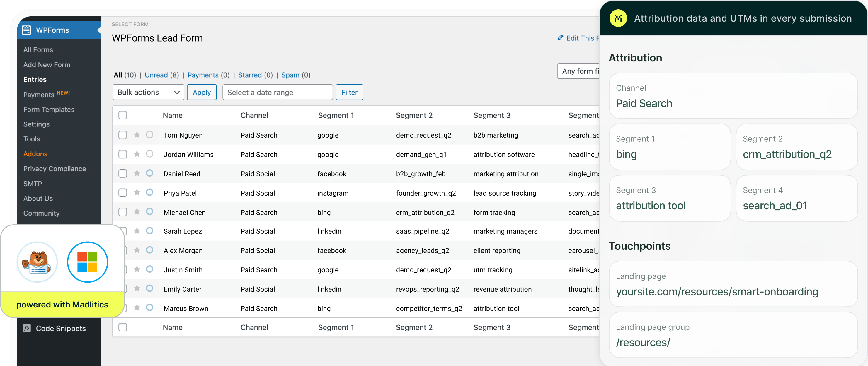This screenshot has width=868, height=366.
Task: Toggle read status for Sarah Lopez
Action: [x=150, y=231]
